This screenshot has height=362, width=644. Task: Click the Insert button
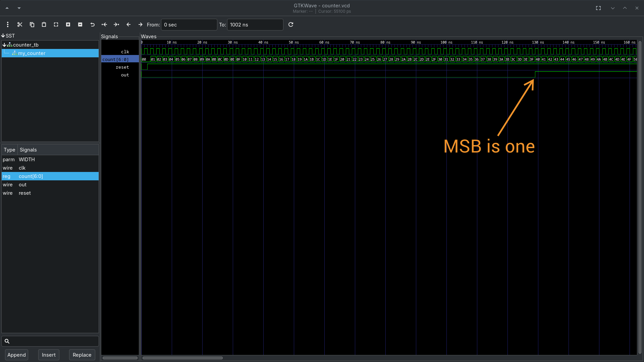pos(49,355)
